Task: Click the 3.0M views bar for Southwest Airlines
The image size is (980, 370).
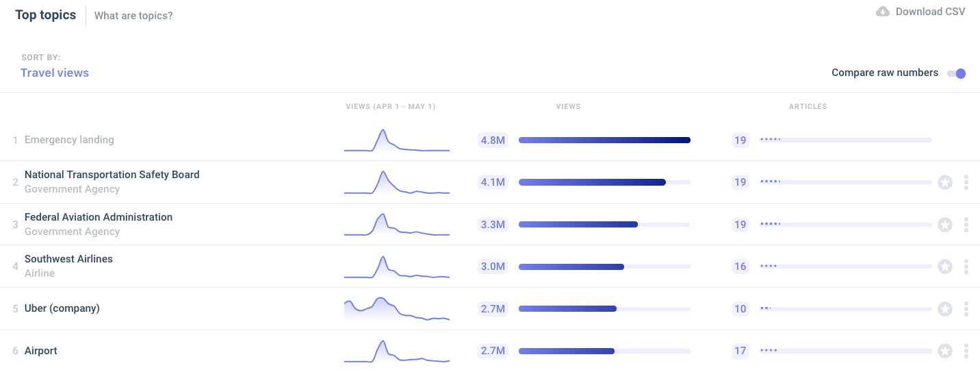Action: [604, 267]
